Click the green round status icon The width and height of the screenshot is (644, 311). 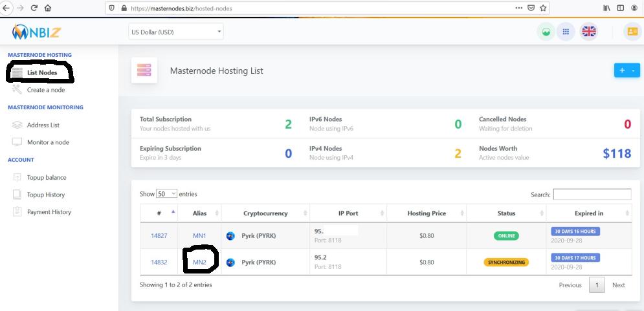[x=546, y=32]
